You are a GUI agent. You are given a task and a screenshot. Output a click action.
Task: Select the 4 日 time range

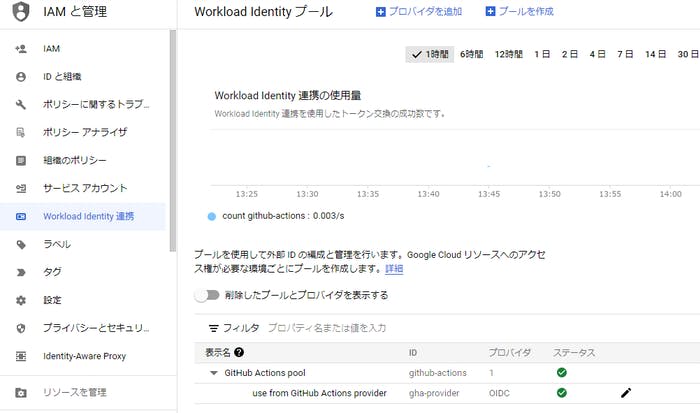pyautogui.click(x=597, y=54)
